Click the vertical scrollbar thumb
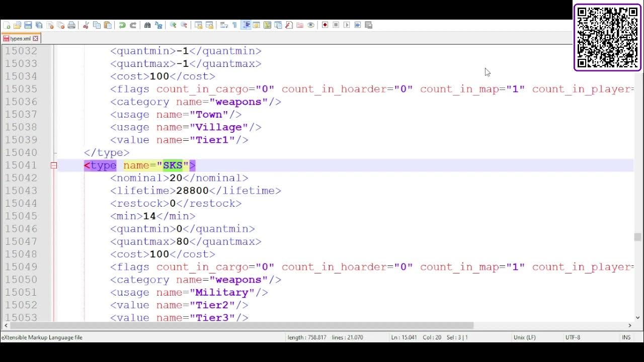 pyautogui.click(x=637, y=237)
